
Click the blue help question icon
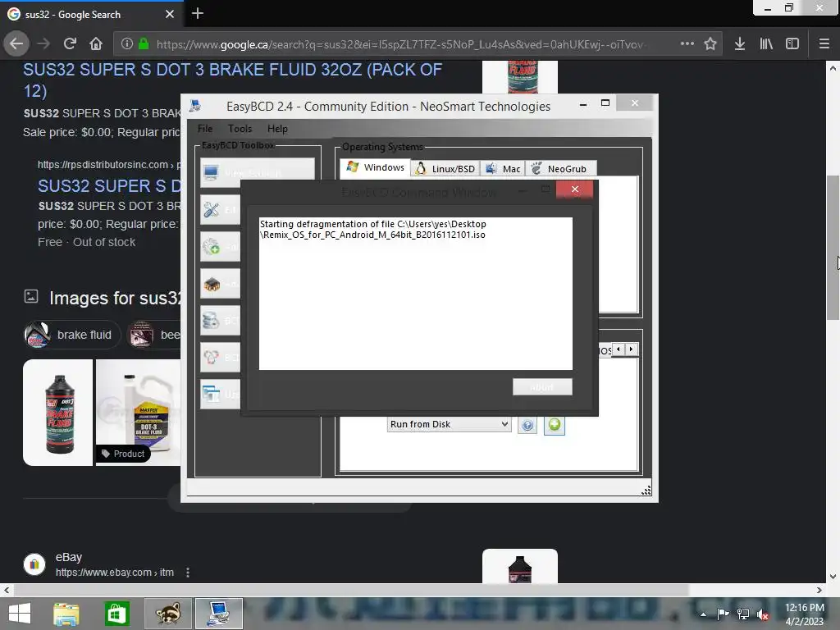[x=527, y=426]
